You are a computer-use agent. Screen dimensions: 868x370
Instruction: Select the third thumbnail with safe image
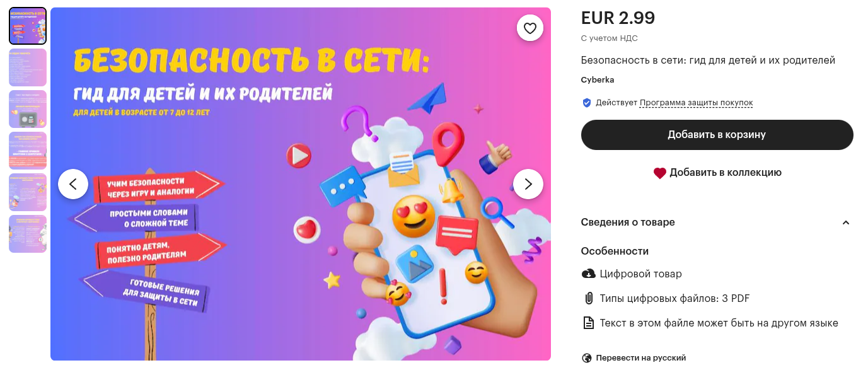[28, 109]
